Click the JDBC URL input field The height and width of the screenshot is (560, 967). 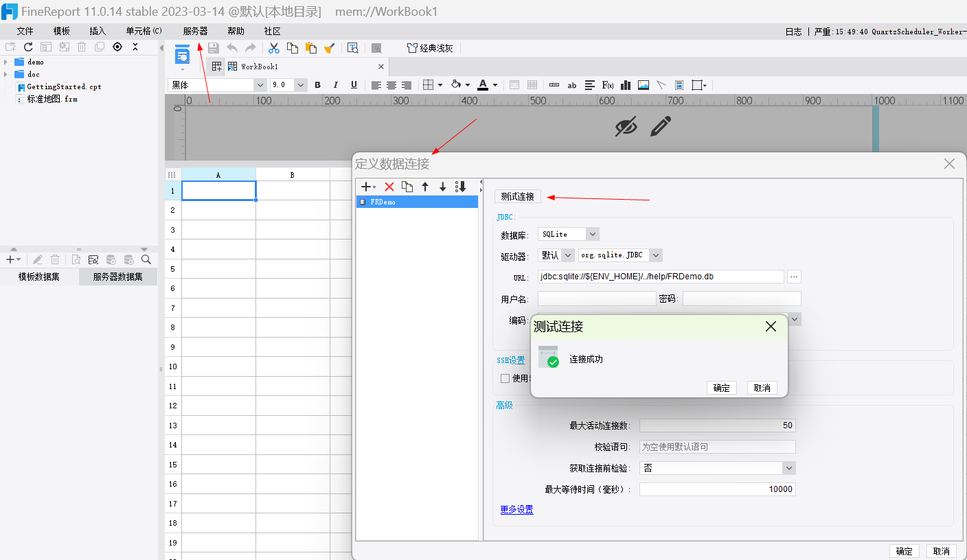661,277
